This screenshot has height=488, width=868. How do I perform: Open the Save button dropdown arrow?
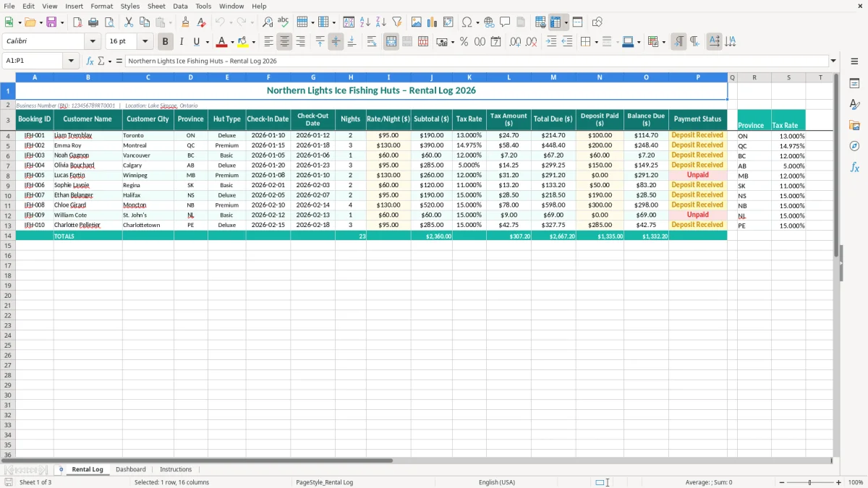pyautogui.click(x=62, y=22)
